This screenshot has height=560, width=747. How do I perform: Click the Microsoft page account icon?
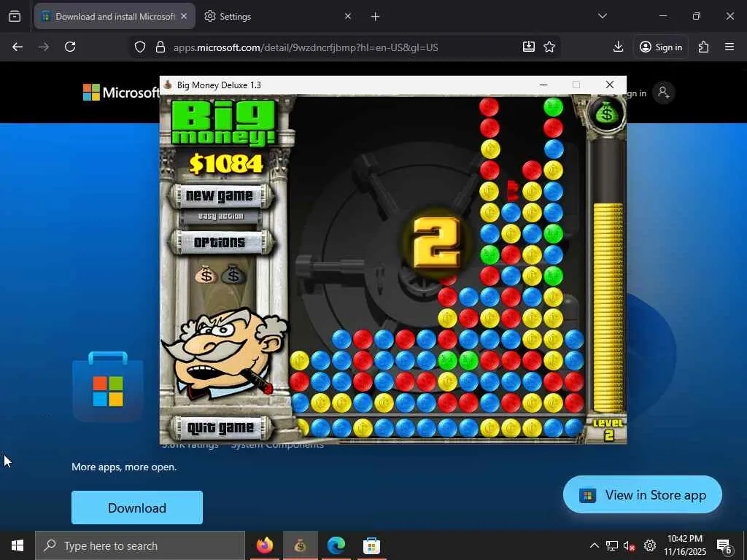coord(664,93)
